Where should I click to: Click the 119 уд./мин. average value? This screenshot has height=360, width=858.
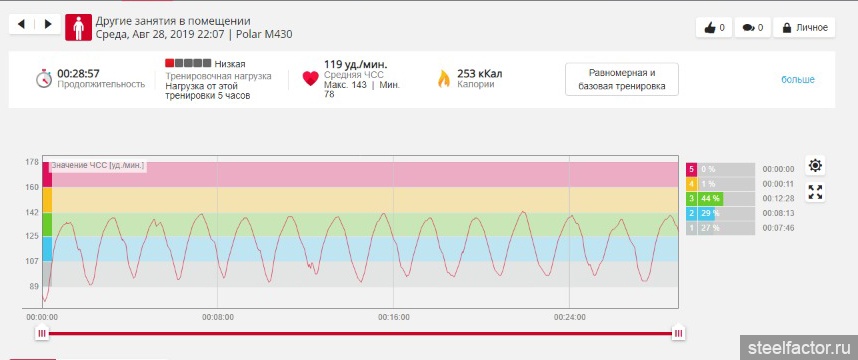pos(356,64)
